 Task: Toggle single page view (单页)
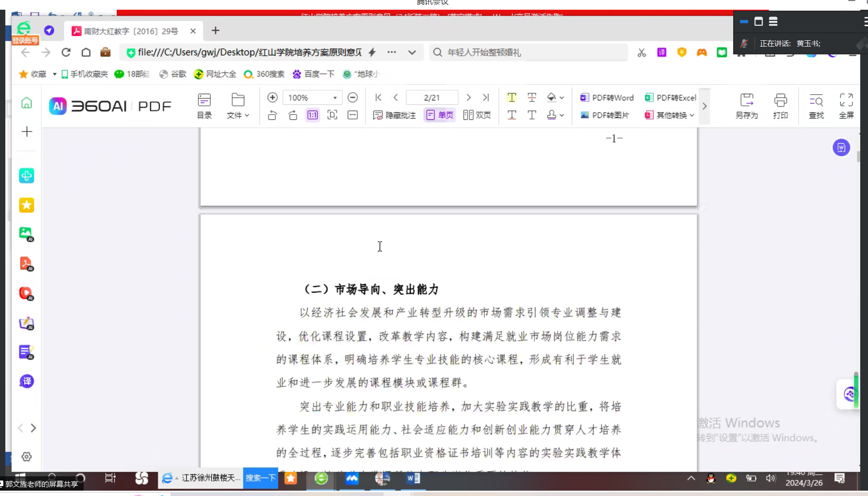coord(440,115)
